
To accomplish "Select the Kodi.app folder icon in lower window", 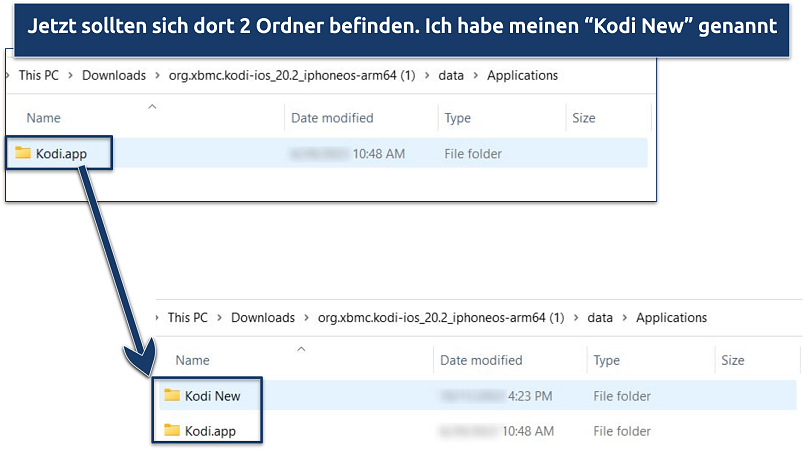I will pos(172,430).
